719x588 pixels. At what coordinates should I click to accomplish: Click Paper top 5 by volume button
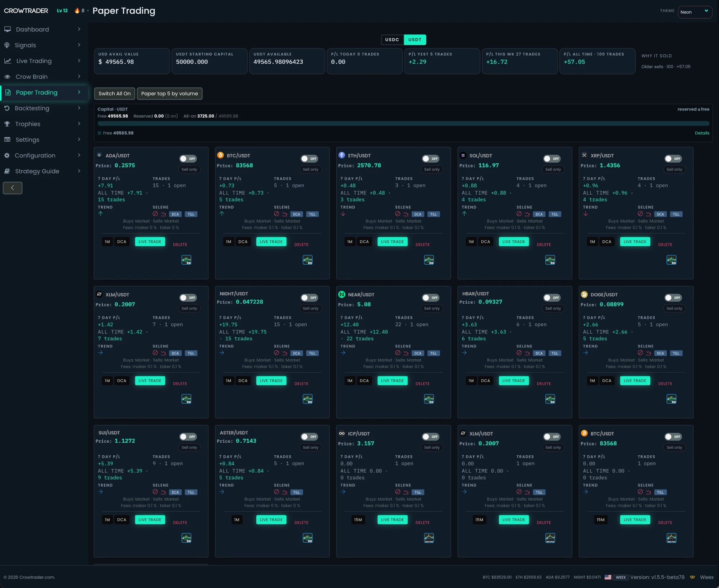coord(169,94)
